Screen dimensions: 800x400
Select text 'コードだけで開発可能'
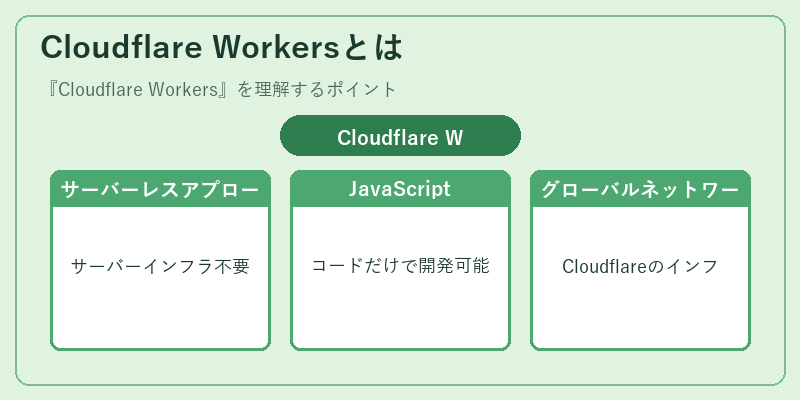click(401, 266)
